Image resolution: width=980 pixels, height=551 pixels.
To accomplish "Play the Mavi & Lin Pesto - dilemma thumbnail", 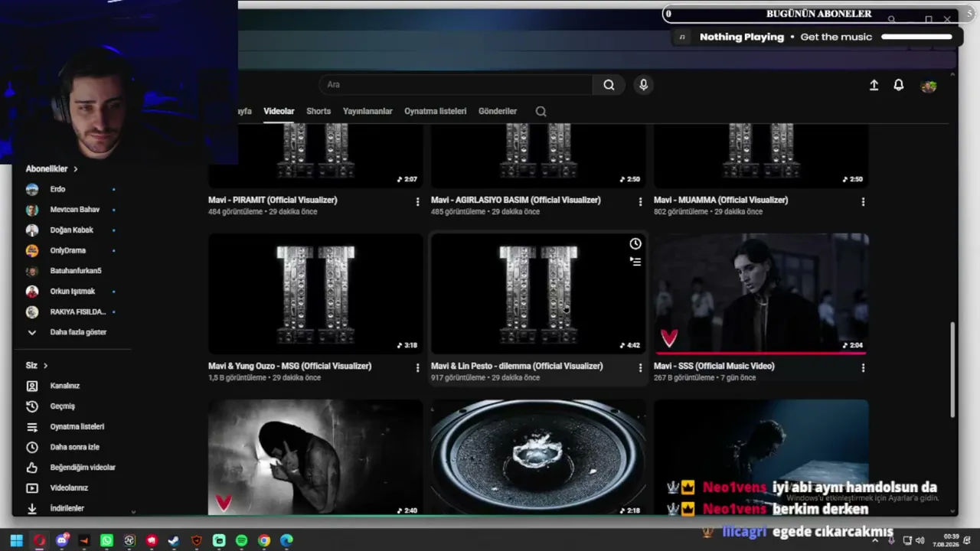I will (538, 294).
